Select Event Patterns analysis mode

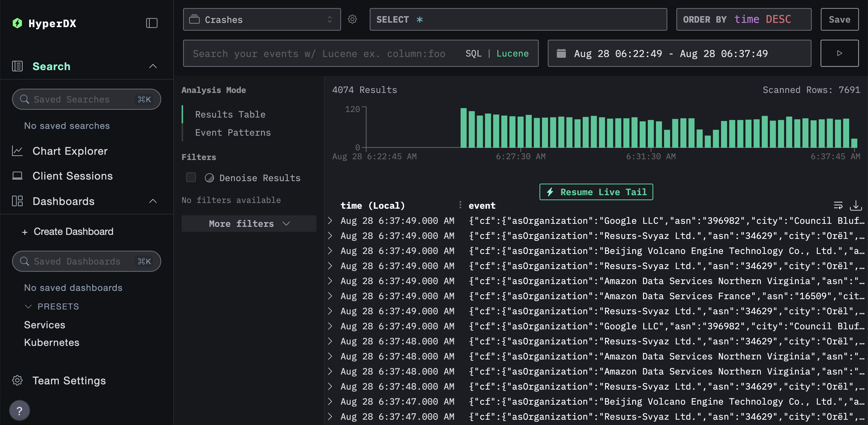[233, 132]
